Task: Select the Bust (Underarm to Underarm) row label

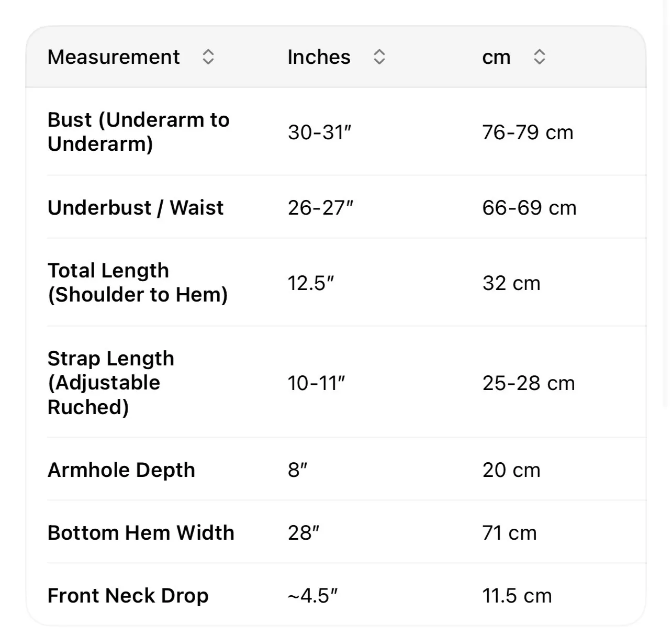Action: (x=139, y=131)
